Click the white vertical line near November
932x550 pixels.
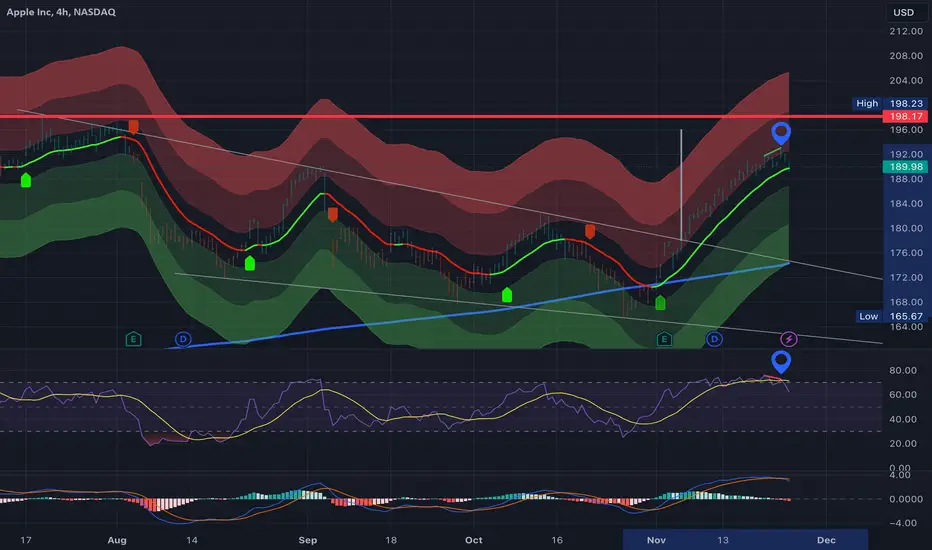click(681, 184)
